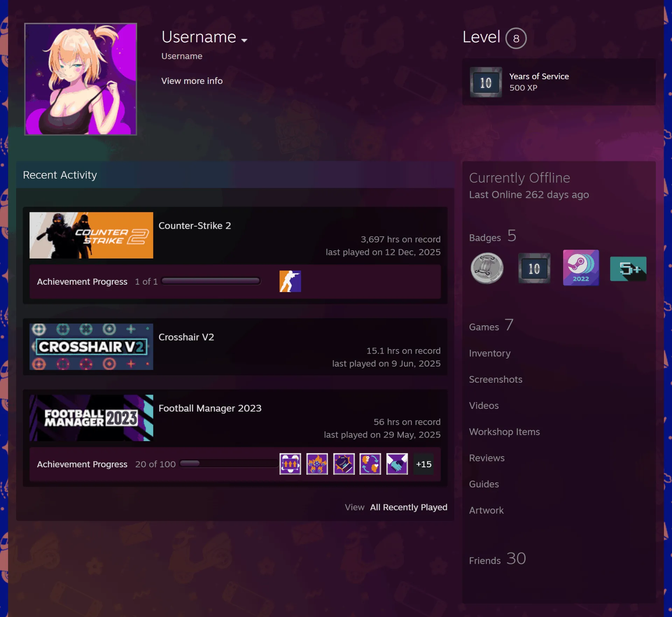Open the Crosshair V2 title link

pos(186,337)
